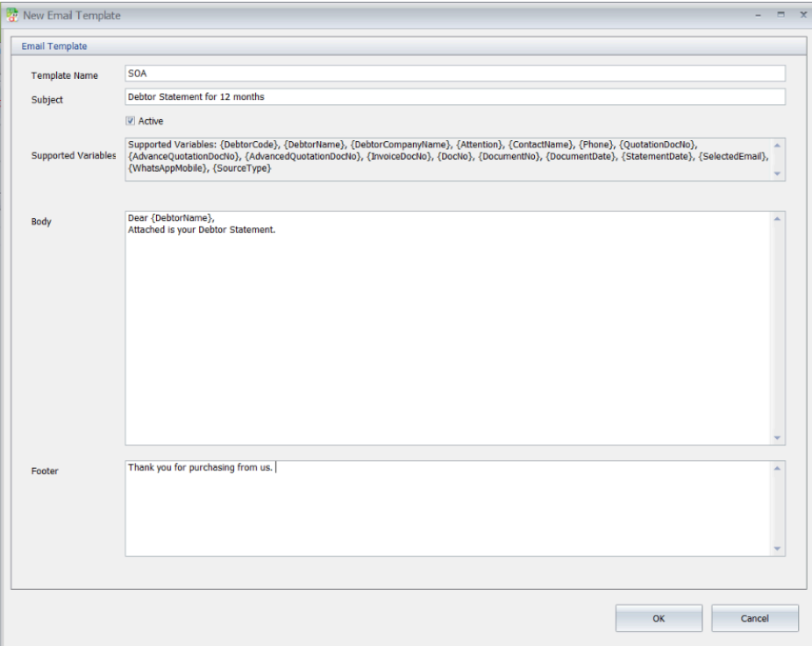The width and height of the screenshot is (812, 646).
Task: Click inside the Supported Variables text box
Action: click(x=448, y=160)
